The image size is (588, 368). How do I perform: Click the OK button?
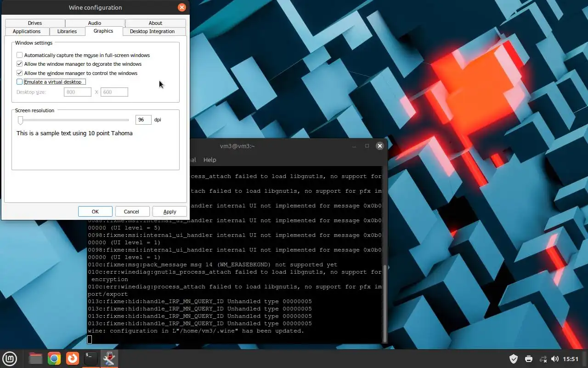point(95,212)
